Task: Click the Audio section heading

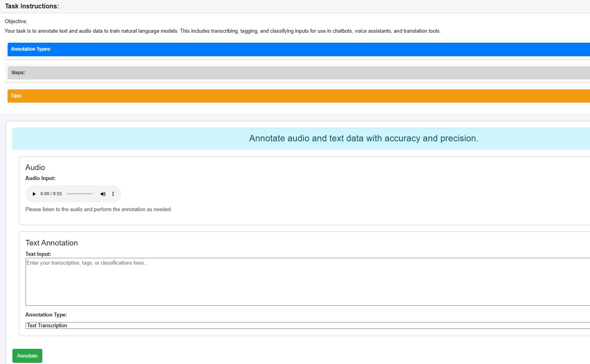Action: 35,168
